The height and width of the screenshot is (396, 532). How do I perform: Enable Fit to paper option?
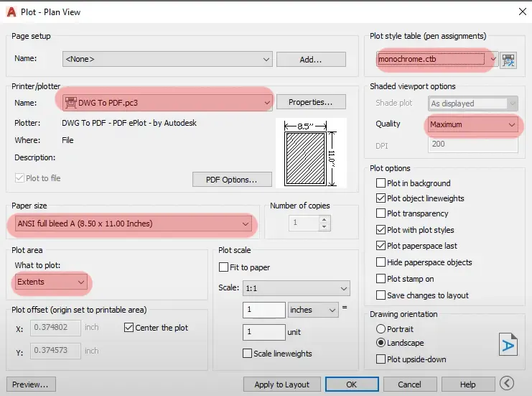click(224, 267)
